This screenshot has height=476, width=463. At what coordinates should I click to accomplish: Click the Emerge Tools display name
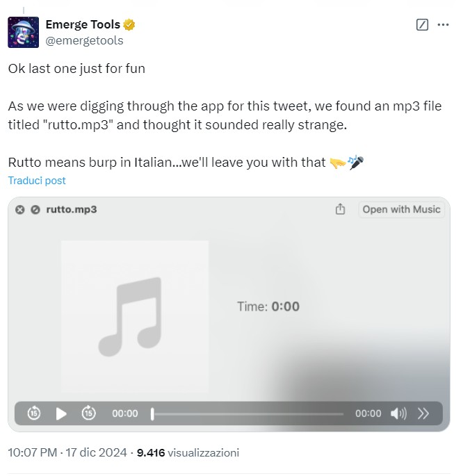tap(82, 24)
